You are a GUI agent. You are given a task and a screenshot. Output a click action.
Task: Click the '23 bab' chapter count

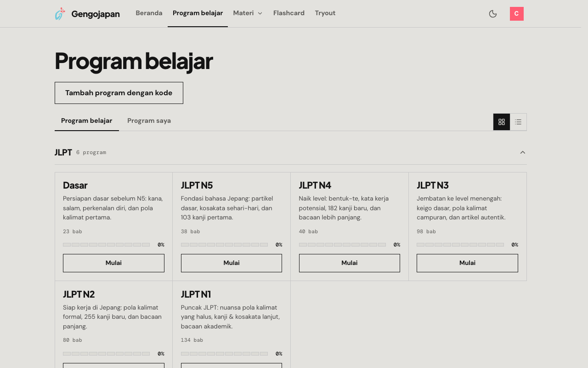click(x=73, y=232)
